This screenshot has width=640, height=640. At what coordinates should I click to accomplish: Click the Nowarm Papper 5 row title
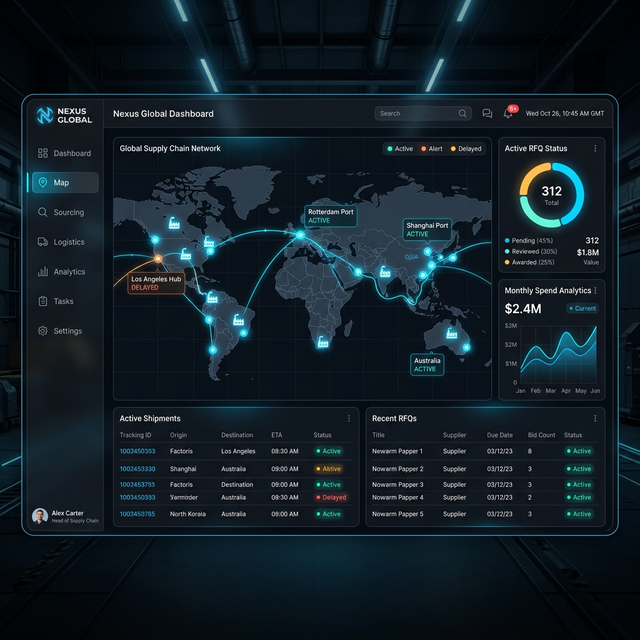coord(398,514)
